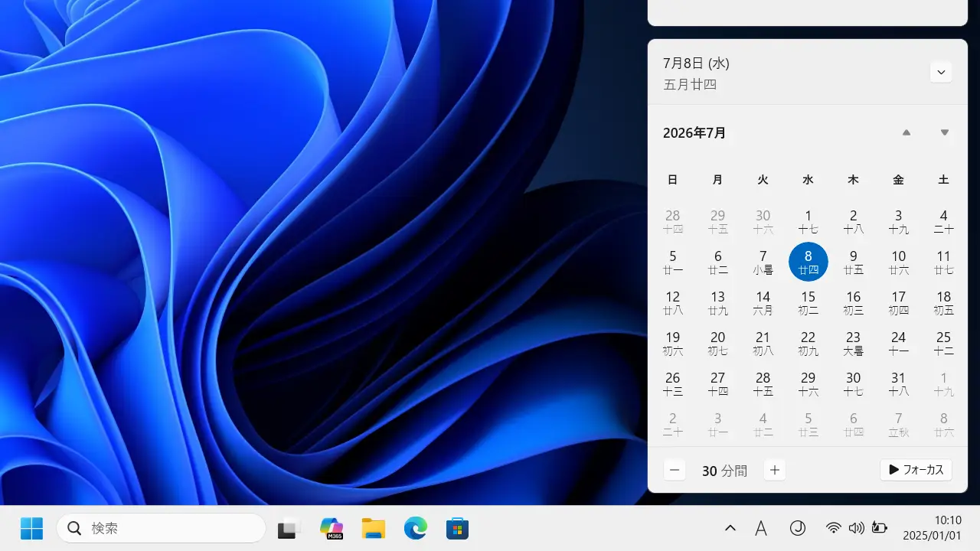Launch Microsoft 365 Copilot app
980x551 pixels.
(332, 528)
